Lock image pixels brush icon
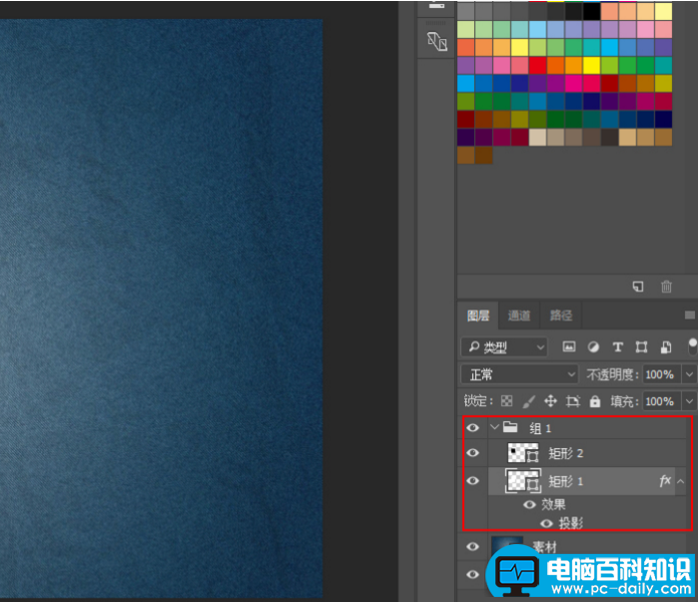The width and height of the screenshot is (700, 602). (528, 401)
